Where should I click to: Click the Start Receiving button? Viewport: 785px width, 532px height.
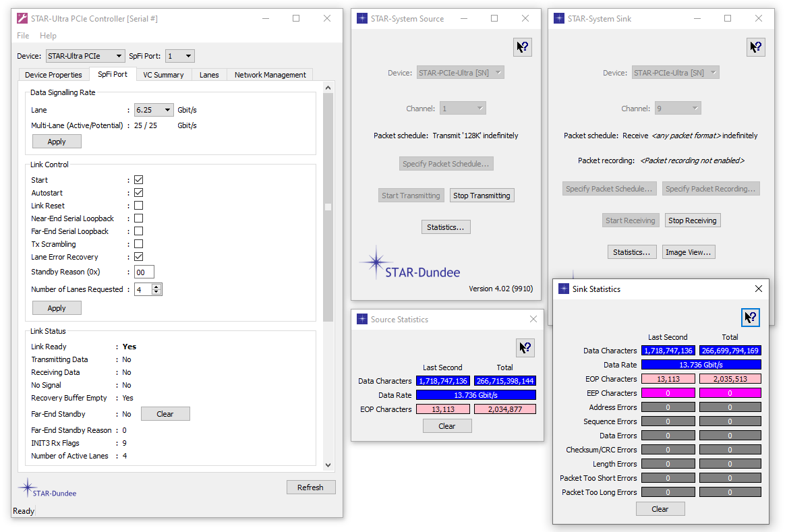[x=631, y=220]
